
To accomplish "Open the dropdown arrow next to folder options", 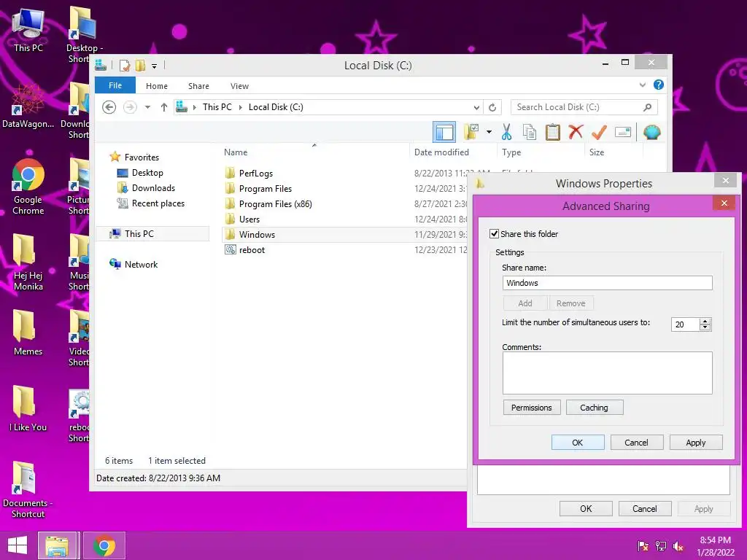I will (x=489, y=132).
